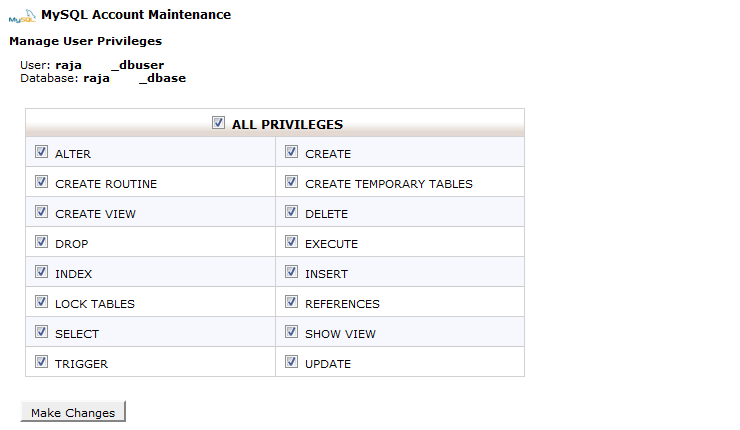Toggle the LOCK TABLES checkbox
Viewport: 740px width, 430px height.
point(42,303)
